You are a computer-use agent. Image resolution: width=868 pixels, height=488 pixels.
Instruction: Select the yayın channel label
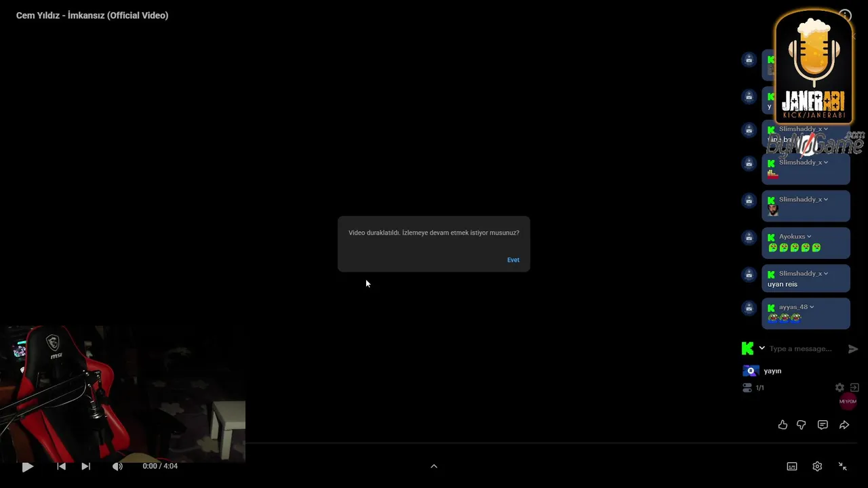click(772, 371)
